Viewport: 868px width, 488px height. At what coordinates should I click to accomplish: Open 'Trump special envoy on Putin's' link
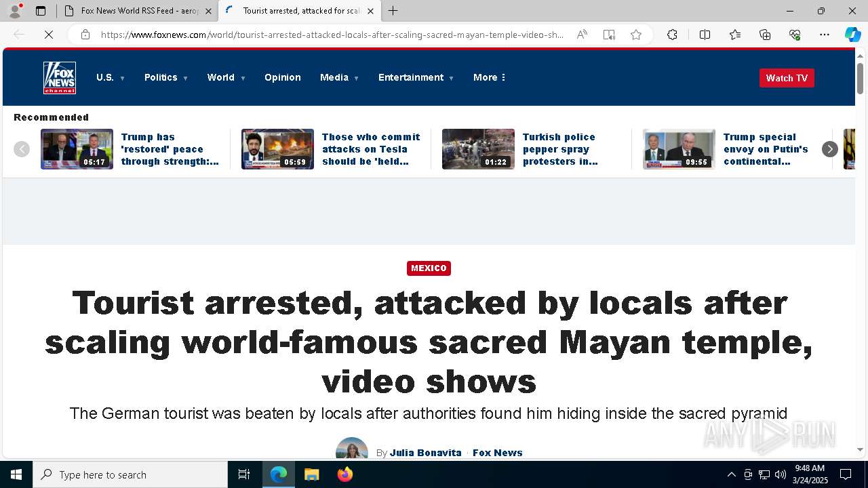766,149
